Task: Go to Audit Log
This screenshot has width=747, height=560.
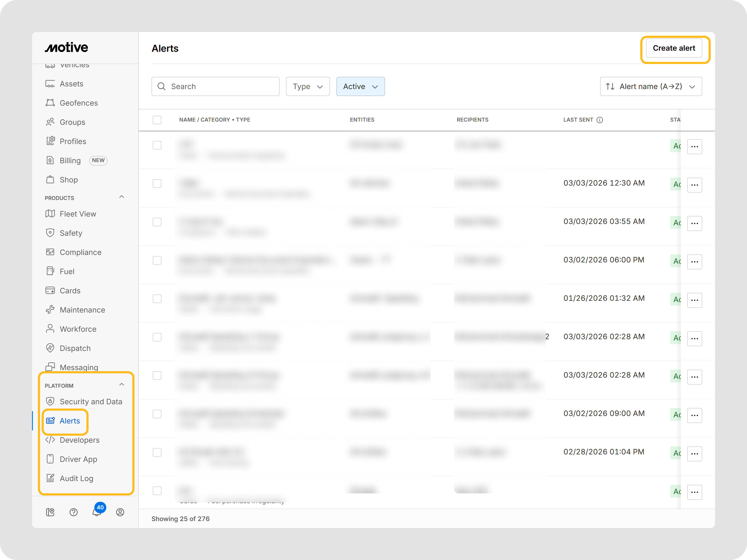Action: [76, 478]
